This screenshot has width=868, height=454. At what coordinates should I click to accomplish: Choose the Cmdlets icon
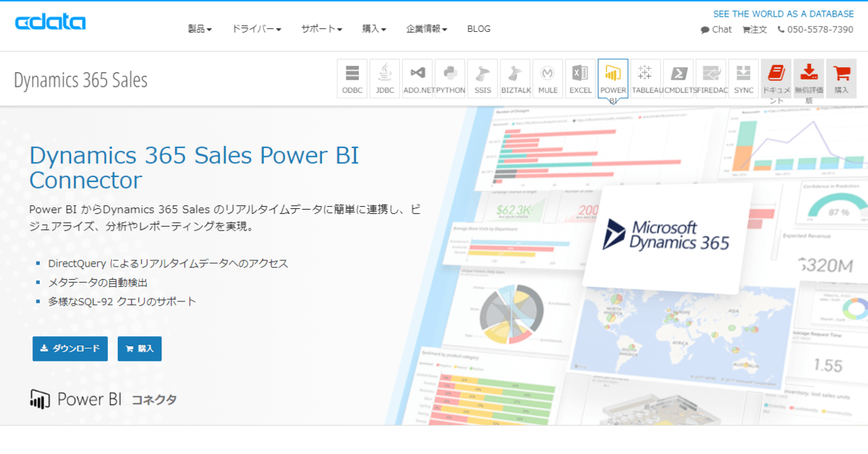pyautogui.click(x=678, y=78)
